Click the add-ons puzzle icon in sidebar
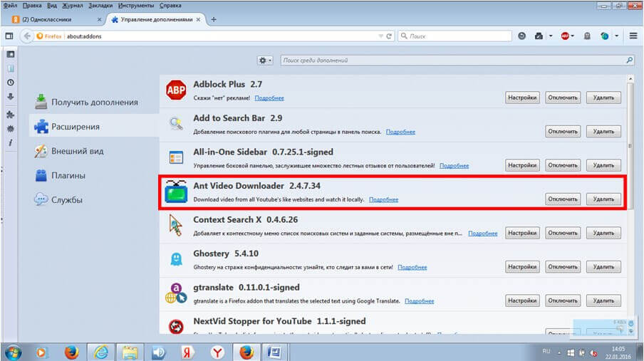This screenshot has height=361, width=644. coord(10,114)
